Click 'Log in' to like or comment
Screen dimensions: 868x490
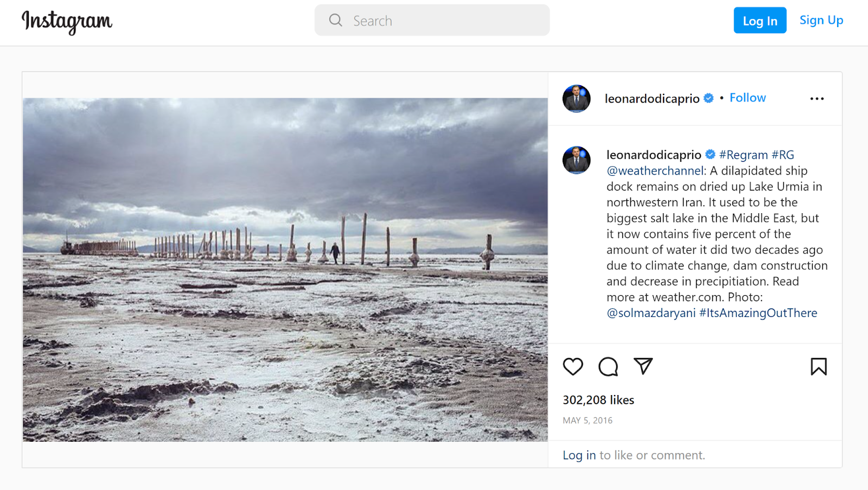tap(579, 455)
